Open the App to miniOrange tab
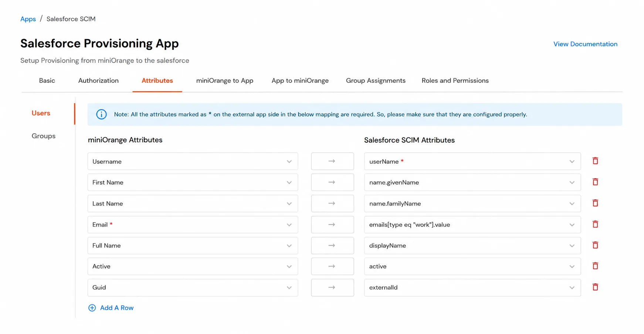The height and width of the screenshot is (334, 644). click(300, 81)
